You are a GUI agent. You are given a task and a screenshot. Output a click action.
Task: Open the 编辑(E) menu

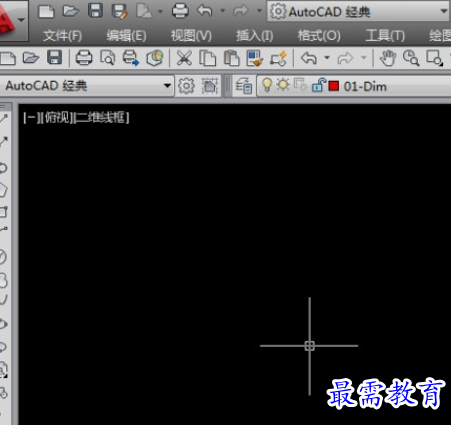[126, 36]
